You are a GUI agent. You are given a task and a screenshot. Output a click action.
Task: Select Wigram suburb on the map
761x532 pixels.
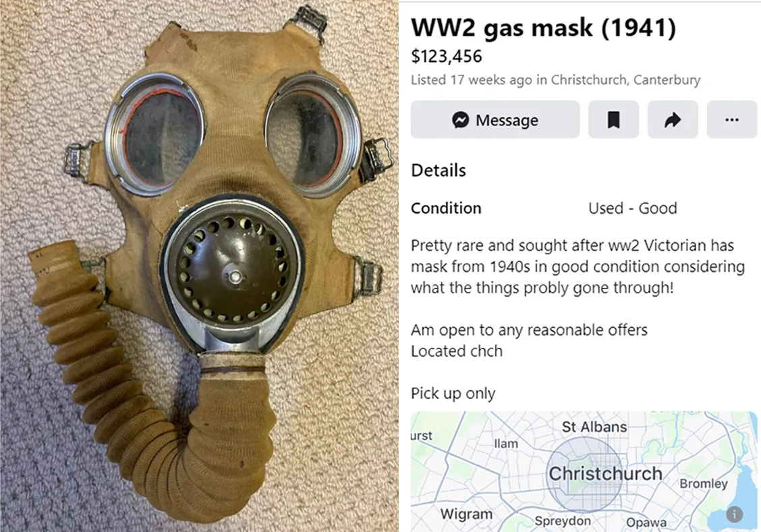pyautogui.click(x=466, y=514)
